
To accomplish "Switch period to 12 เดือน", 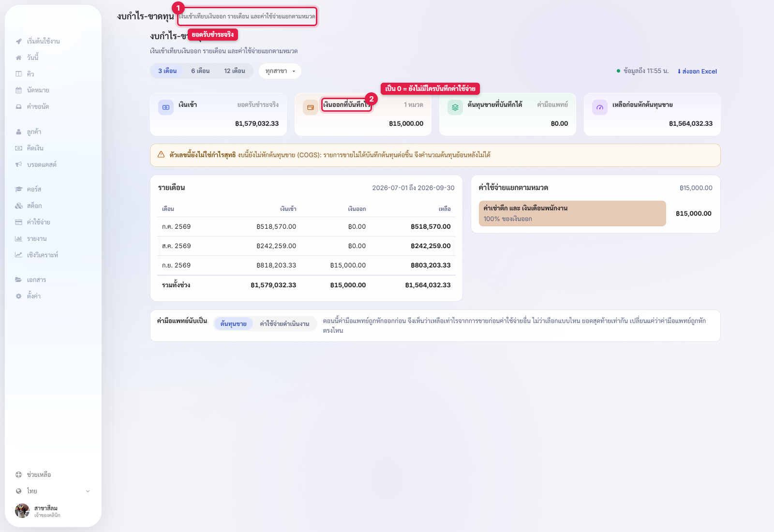I will click(235, 71).
